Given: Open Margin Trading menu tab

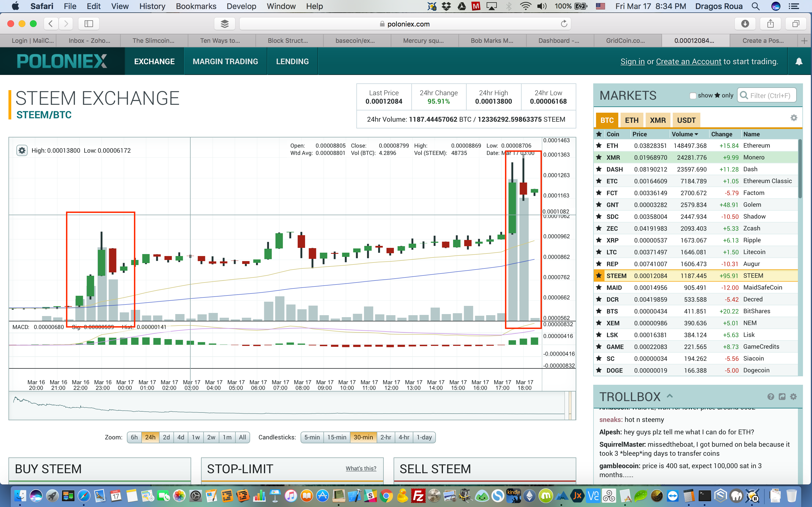Looking at the screenshot, I should pyautogui.click(x=225, y=61).
